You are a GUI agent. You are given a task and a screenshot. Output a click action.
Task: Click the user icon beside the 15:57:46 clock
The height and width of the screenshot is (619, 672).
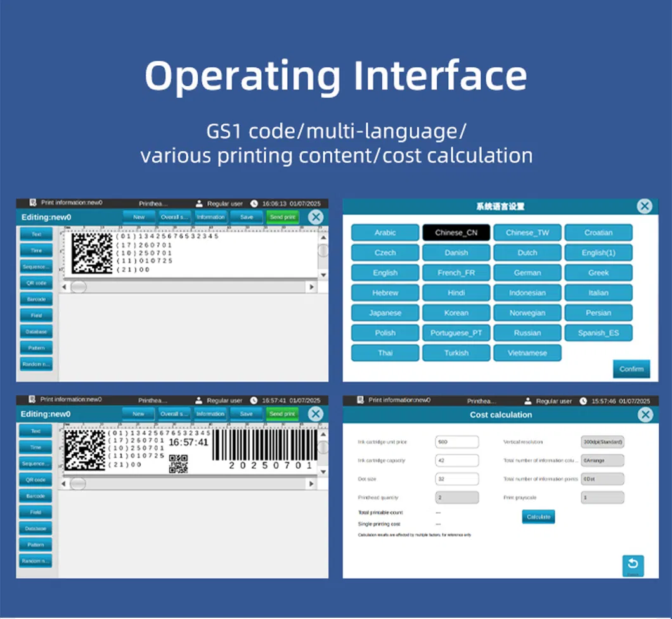(x=527, y=401)
